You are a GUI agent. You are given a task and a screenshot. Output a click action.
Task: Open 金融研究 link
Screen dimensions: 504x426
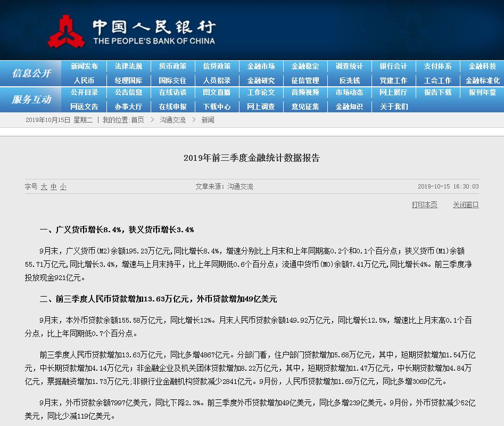point(261,80)
